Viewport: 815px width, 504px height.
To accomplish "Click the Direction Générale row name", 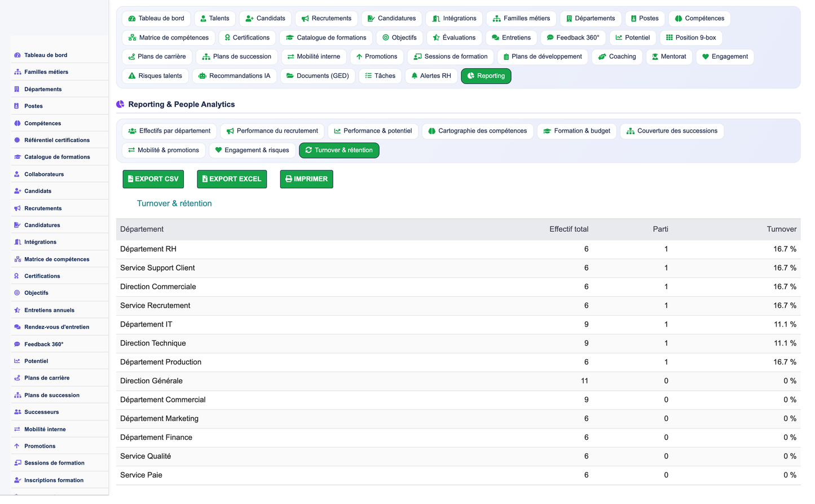I will pyautogui.click(x=151, y=381).
